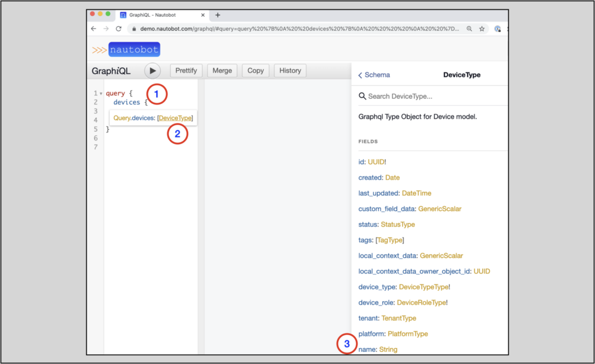Open the UUID type of id field

click(x=376, y=162)
